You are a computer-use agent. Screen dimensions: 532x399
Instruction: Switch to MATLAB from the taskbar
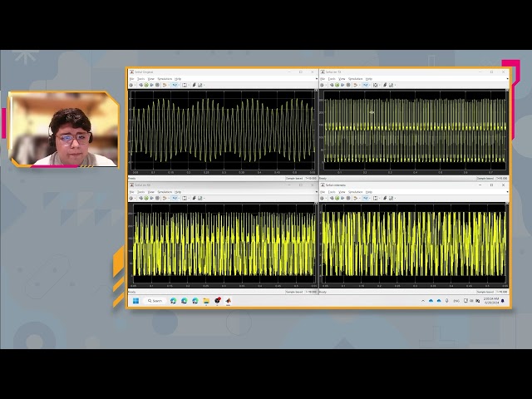tap(229, 301)
